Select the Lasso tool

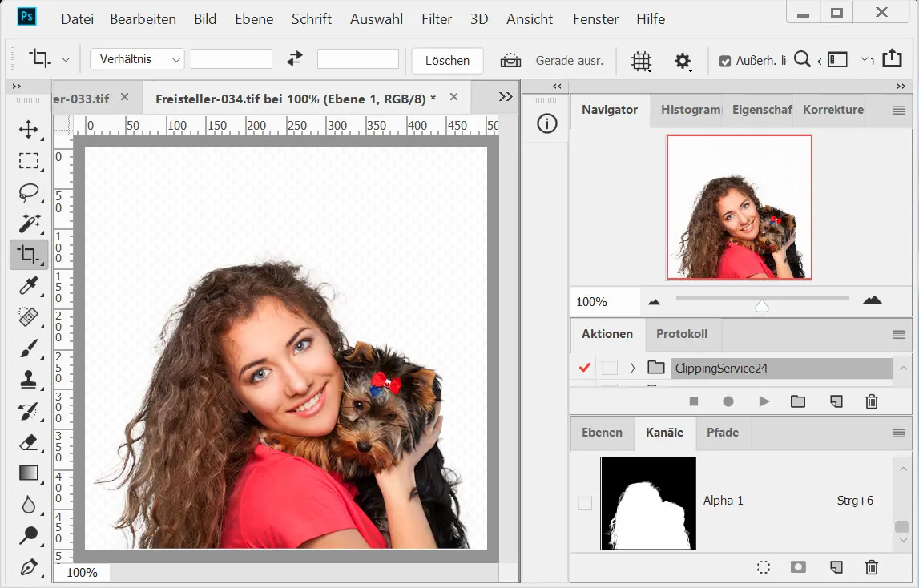tap(29, 192)
